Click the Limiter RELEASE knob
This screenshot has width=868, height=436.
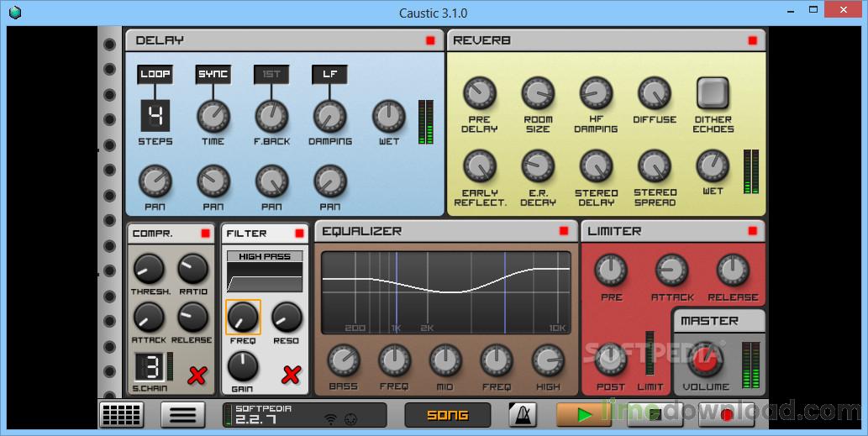(733, 271)
